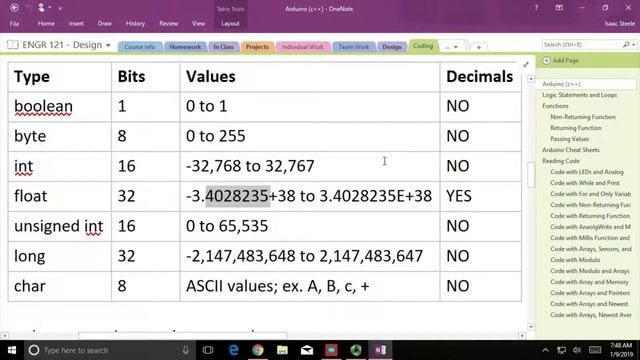640x360 pixels.
Task: Select the Individual Work section tab
Action: [302, 47]
